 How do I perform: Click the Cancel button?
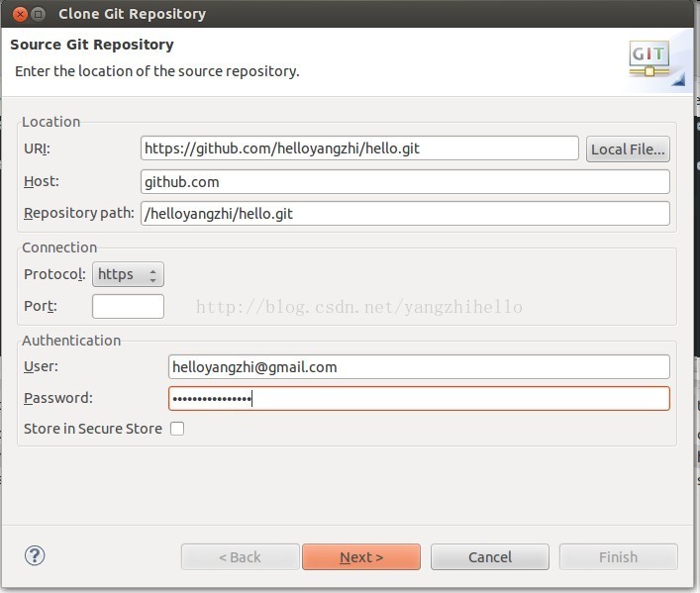coord(490,556)
